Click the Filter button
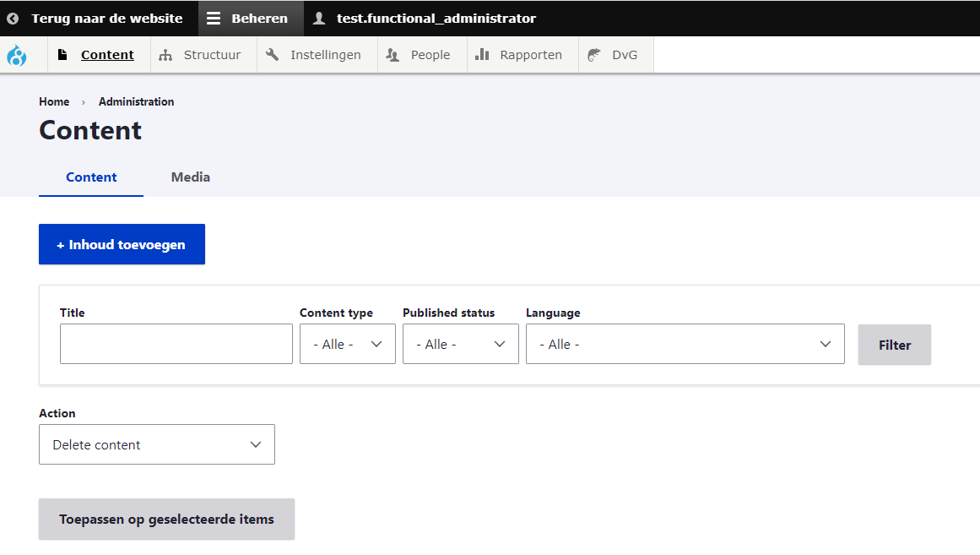The height and width of the screenshot is (555, 980). click(x=894, y=345)
